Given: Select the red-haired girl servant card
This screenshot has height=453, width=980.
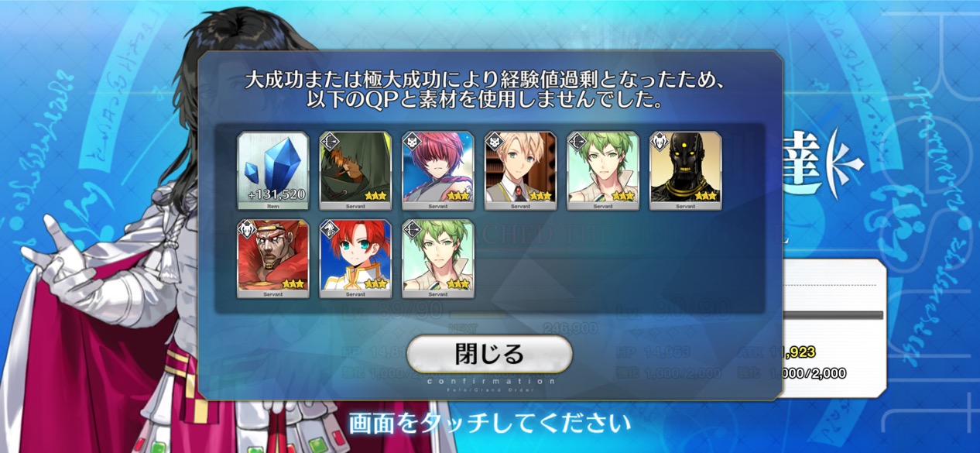Looking at the screenshot, I should [355, 259].
